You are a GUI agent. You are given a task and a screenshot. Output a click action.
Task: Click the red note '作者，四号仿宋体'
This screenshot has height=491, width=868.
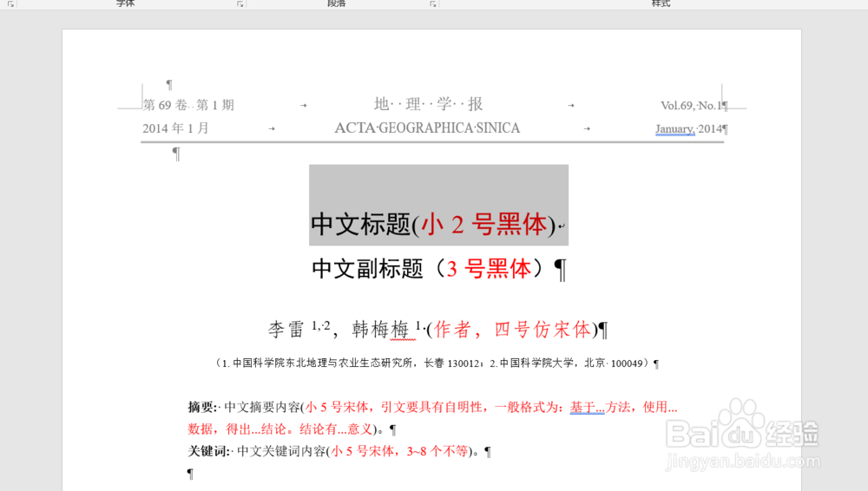513,330
